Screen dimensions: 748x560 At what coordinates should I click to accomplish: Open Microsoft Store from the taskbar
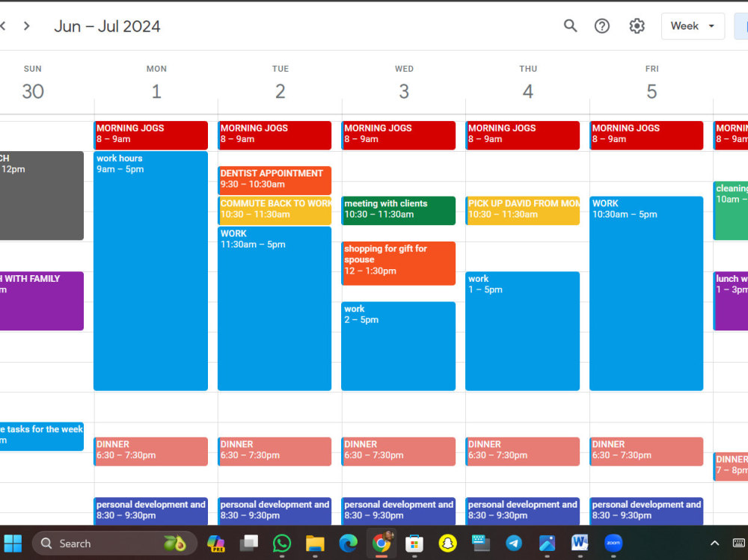pos(414,543)
